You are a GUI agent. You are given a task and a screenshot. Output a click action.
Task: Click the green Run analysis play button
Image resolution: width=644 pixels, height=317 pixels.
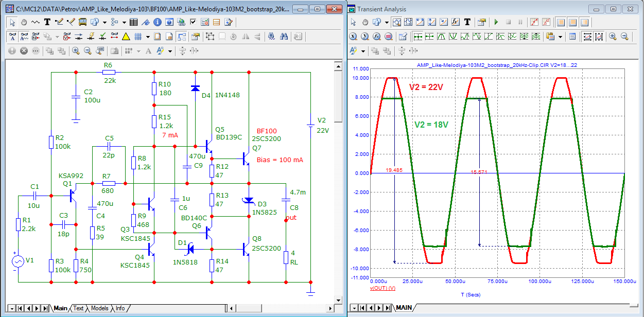pos(496,22)
